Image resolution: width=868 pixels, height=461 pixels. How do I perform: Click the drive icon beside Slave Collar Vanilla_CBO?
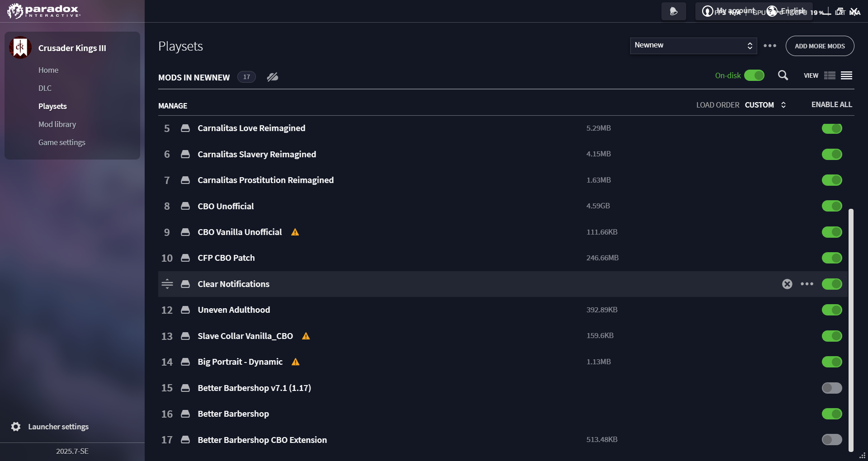[185, 336]
